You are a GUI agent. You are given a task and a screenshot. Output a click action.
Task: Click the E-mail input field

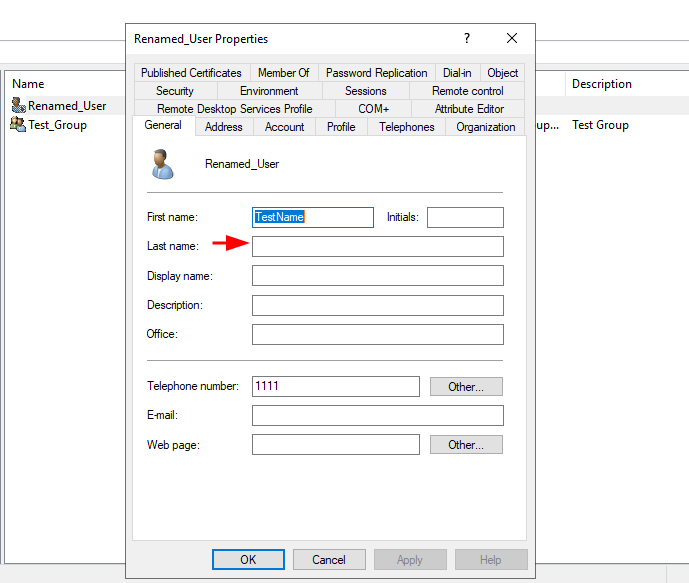coord(377,416)
